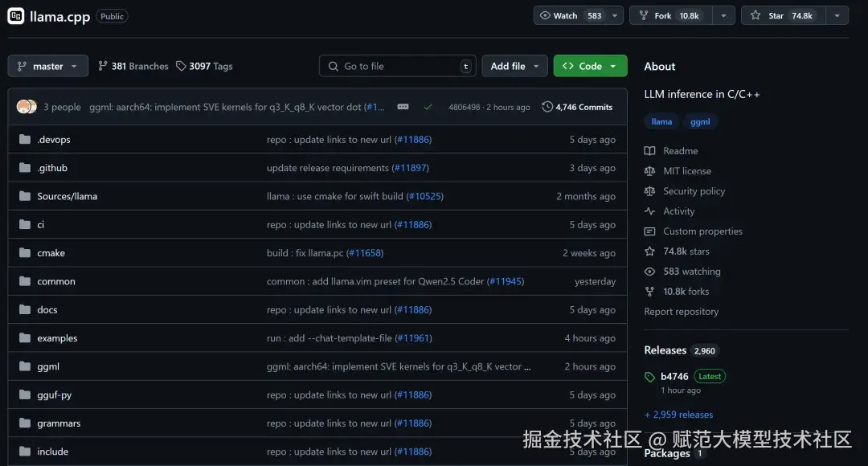Image resolution: width=868 pixels, height=466 pixels.
Task: Open pull request #11886 link
Action: click(x=414, y=140)
